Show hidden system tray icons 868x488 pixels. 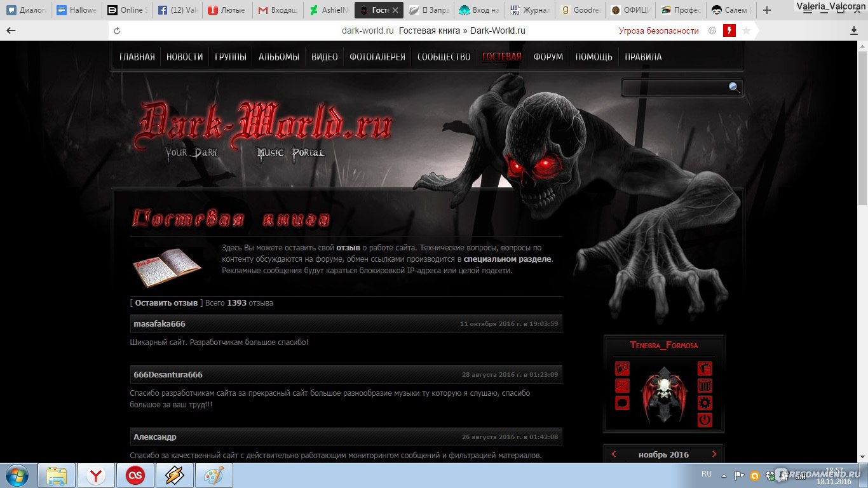coord(724,475)
